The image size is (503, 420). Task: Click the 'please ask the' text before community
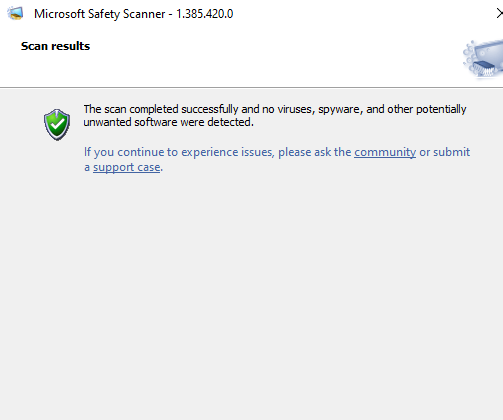tap(315, 152)
